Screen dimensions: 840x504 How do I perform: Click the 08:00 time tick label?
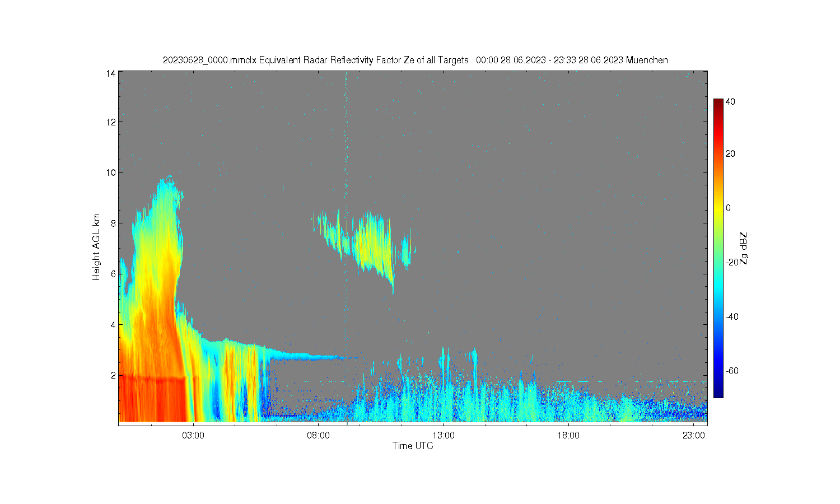(x=318, y=435)
